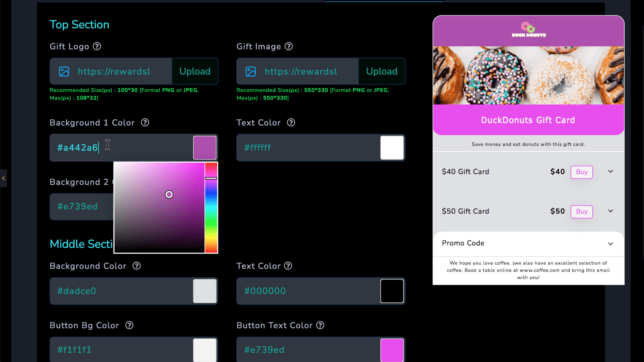The height and width of the screenshot is (362, 644).
Task: Click the Background 1 Color help icon
Action: pyautogui.click(x=145, y=123)
